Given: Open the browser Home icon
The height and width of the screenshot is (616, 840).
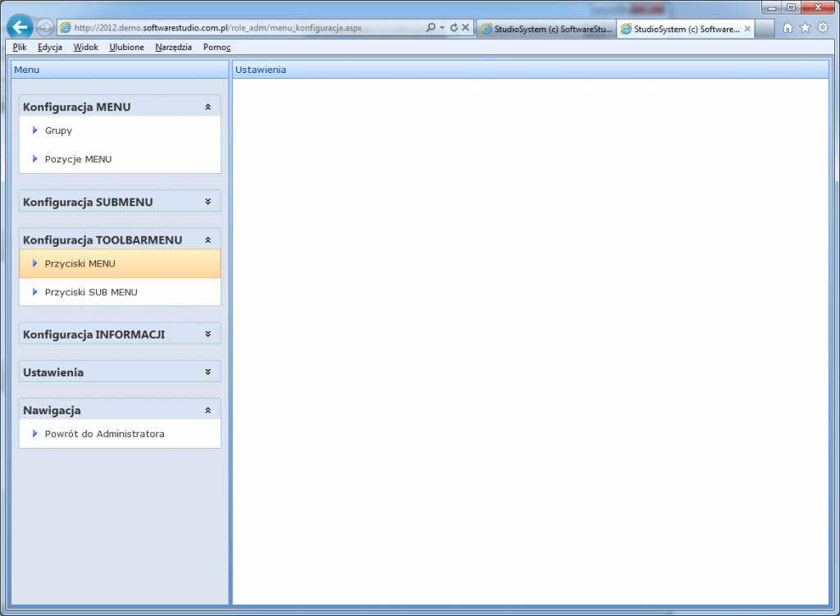Looking at the screenshot, I should tap(787, 28).
